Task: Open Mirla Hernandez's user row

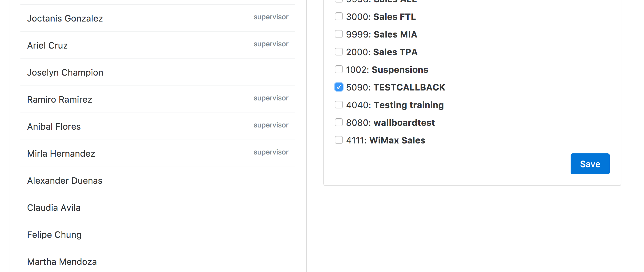Action: (x=158, y=153)
